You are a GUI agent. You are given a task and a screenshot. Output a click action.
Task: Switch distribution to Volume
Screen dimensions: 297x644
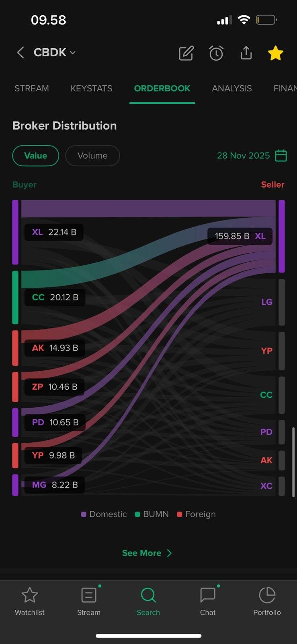(x=92, y=156)
